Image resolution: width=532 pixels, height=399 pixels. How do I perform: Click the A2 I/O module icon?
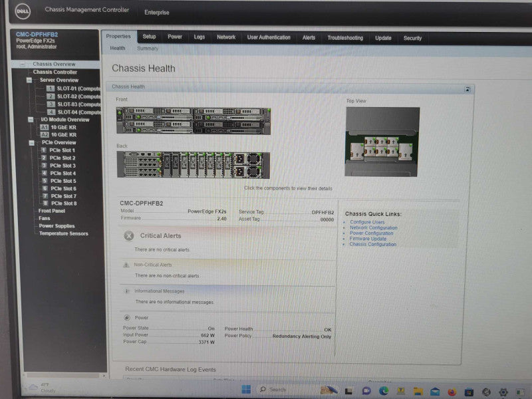tap(45, 135)
